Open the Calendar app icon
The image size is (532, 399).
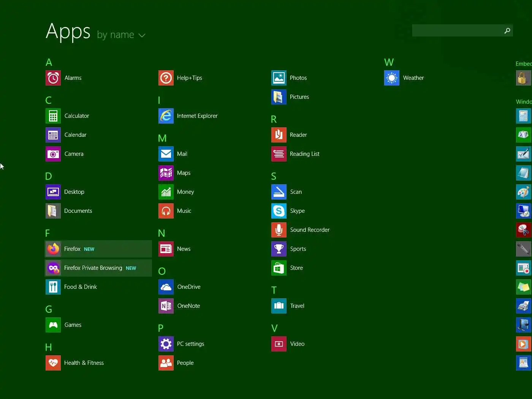point(53,135)
